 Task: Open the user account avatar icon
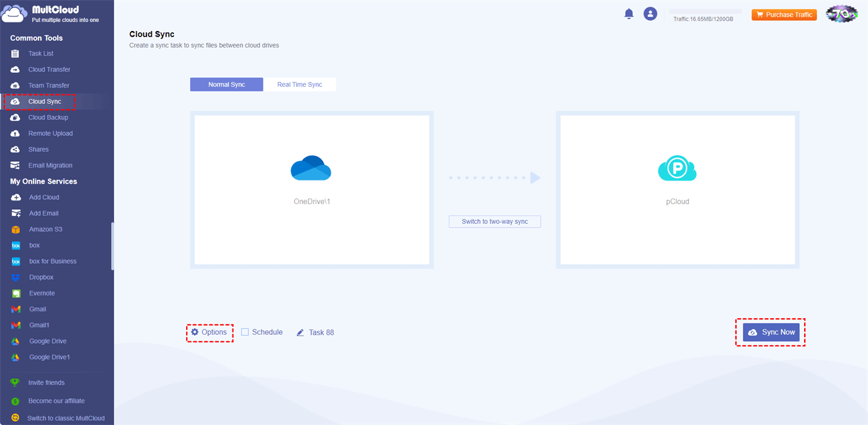point(650,14)
